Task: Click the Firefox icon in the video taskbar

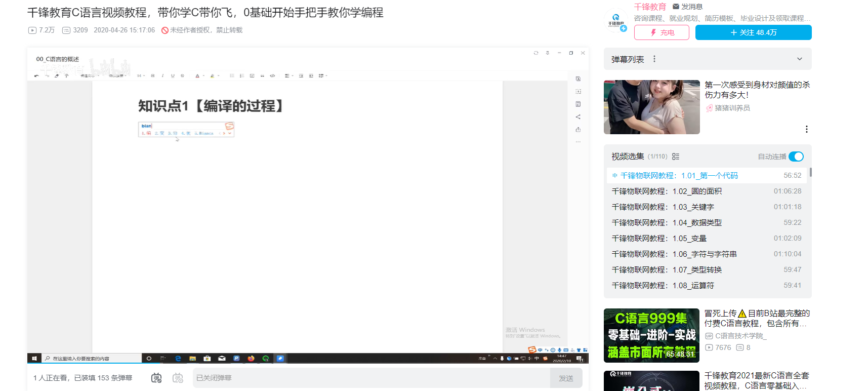Action: tap(251, 358)
